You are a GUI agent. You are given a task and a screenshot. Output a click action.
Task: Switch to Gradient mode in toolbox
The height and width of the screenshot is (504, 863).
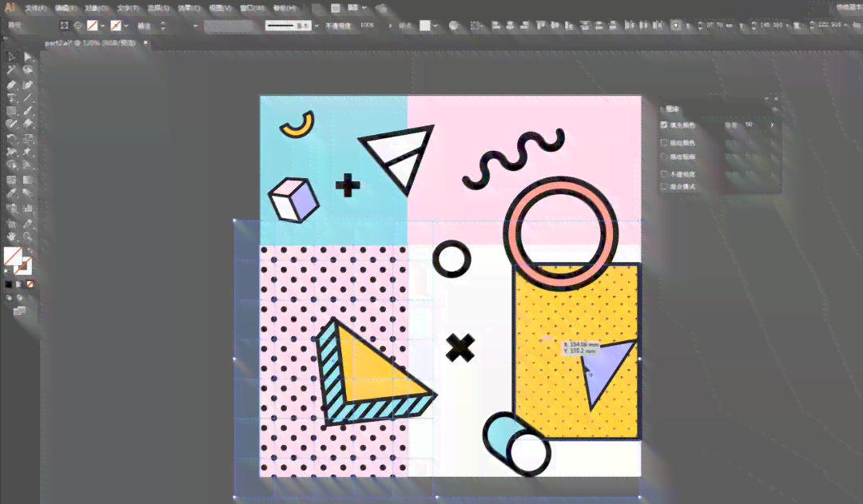(x=19, y=284)
